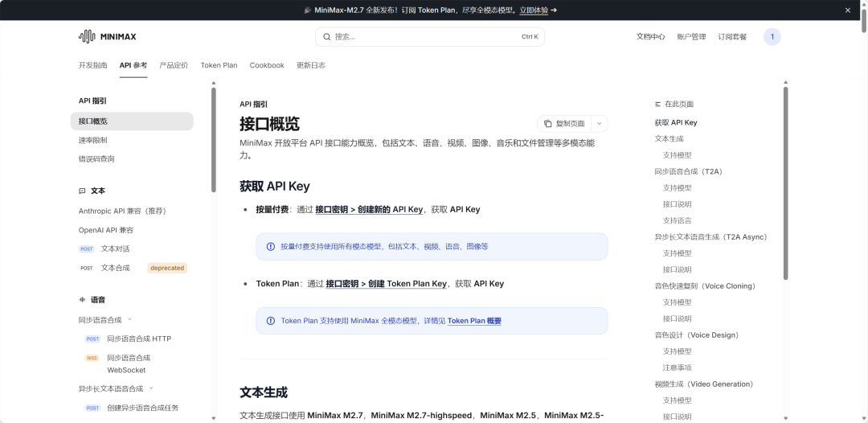
Task: Collapse the 同步语音合成 sidebar group
Action: (129, 320)
